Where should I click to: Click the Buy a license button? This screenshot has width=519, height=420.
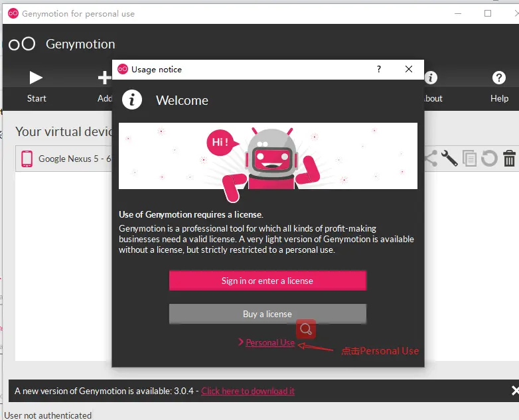tap(267, 314)
